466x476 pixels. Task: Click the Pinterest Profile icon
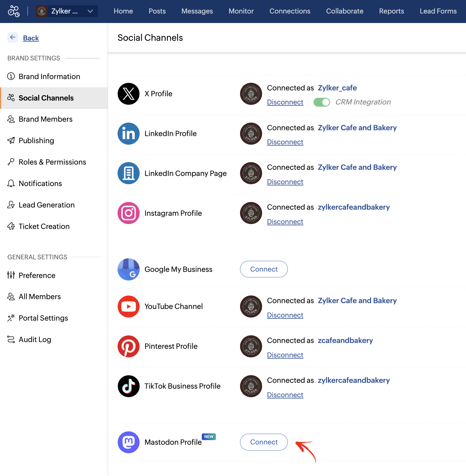(x=129, y=346)
